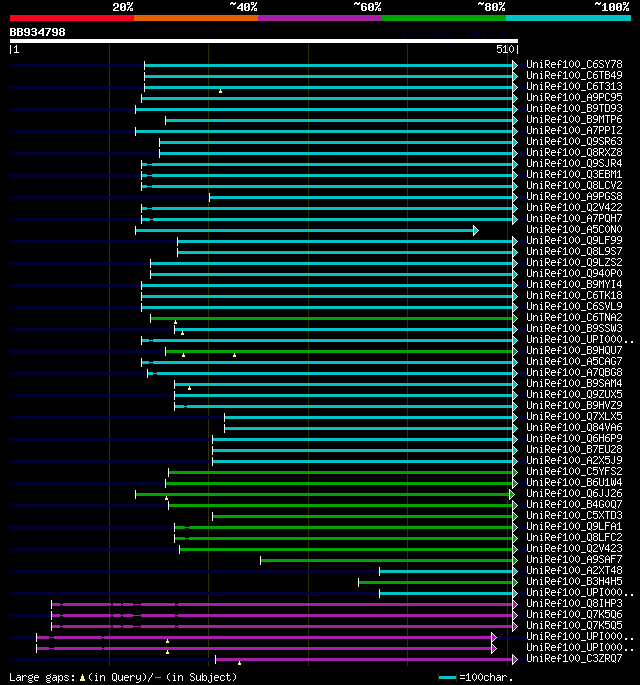Select the UniRef100_Q9LFA1 label
640x685 pixels.
pyautogui.click(x=574, y=526)
